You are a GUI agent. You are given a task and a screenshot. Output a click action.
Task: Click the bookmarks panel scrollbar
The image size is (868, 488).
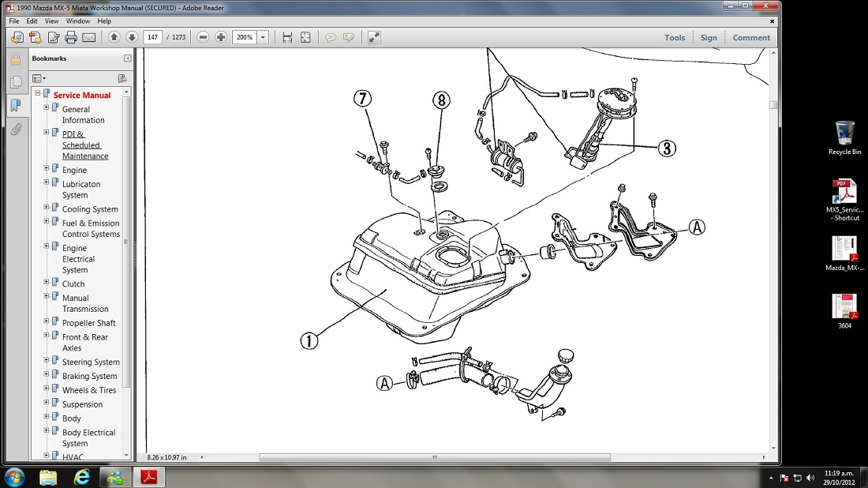point(126,242)
